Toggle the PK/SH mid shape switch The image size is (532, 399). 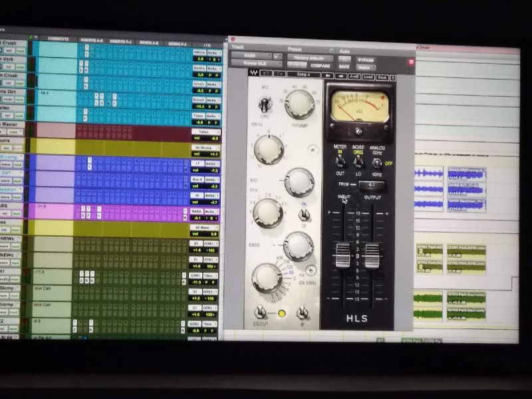[x=304, y=214]
